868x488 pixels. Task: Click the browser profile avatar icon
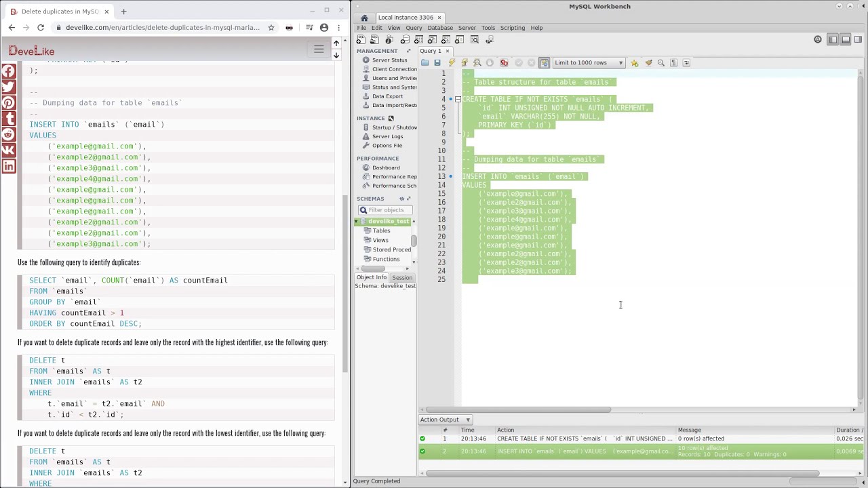click(324, 28)
